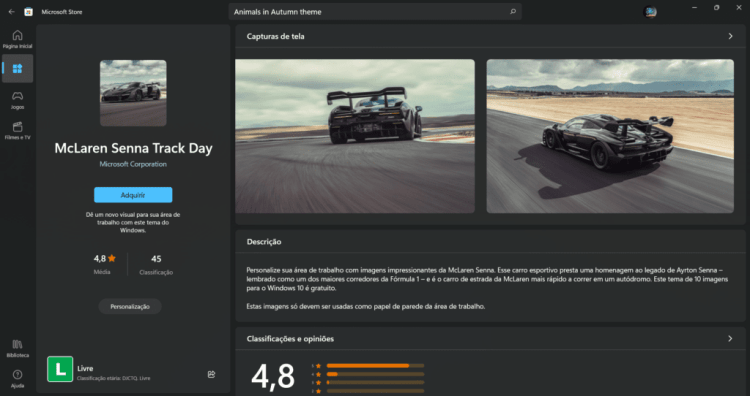
Task: Click the 5-star rating bar
Action: [375, 366]
